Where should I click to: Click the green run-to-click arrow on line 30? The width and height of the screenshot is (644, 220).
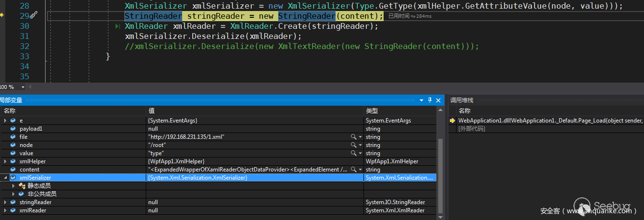coord(117,26)
